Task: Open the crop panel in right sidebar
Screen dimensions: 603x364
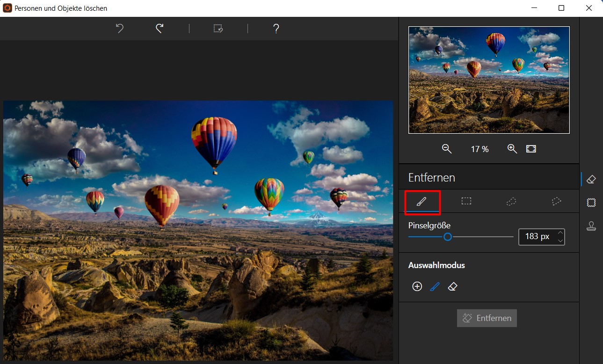Action: click(591, 203)
